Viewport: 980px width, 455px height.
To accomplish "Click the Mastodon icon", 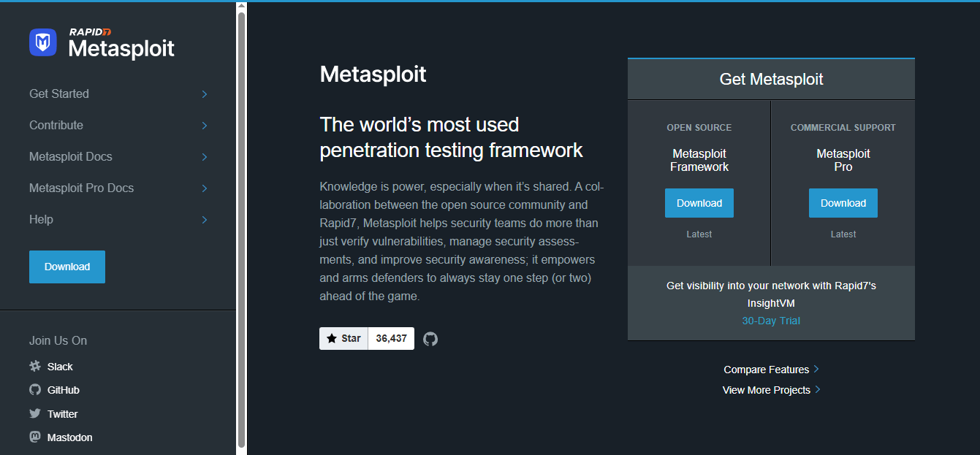I will point(35,437).
